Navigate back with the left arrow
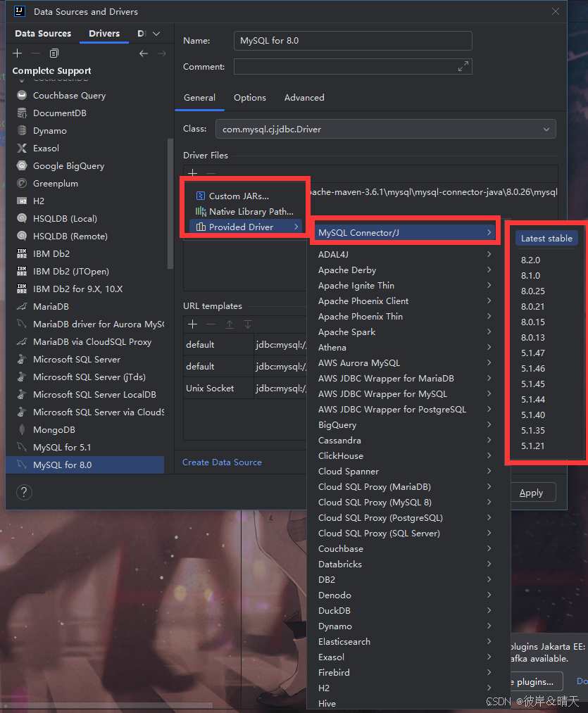This screenshot has height=713, width=588. 144,53
